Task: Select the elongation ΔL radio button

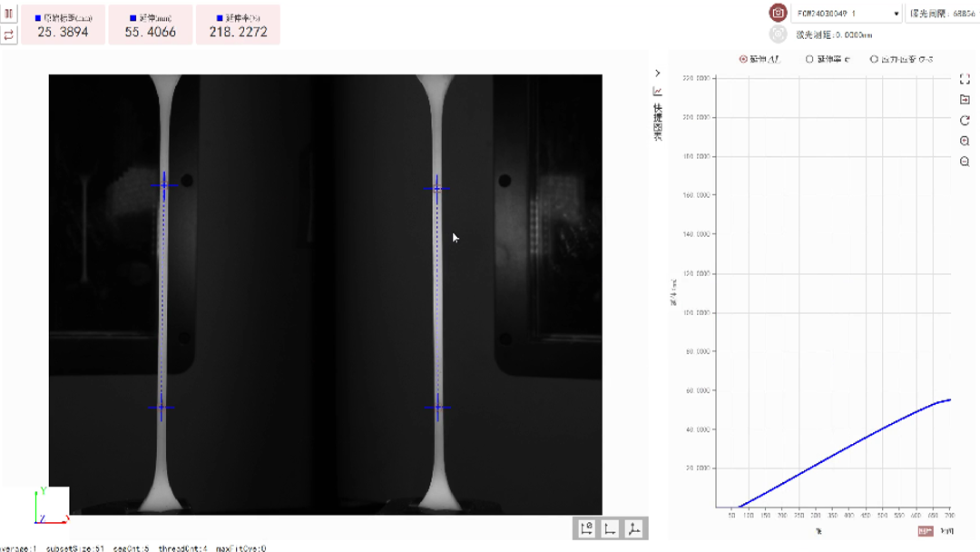Action: tap(744, 59)
